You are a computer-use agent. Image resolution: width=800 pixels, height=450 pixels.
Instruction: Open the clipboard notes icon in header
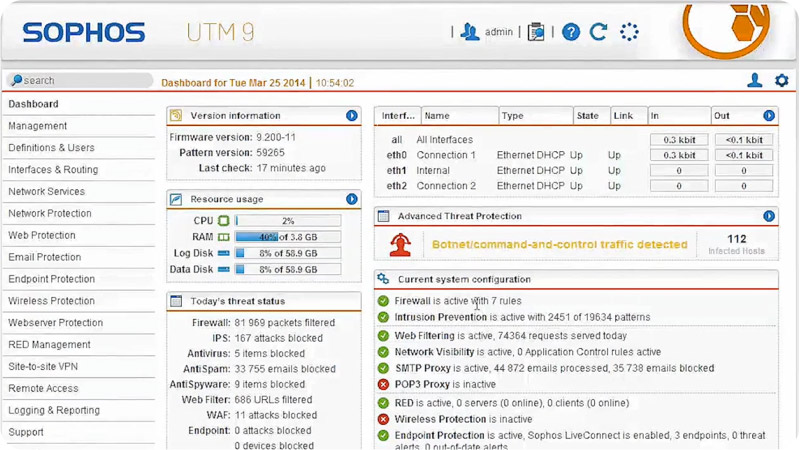click(536, 32)
